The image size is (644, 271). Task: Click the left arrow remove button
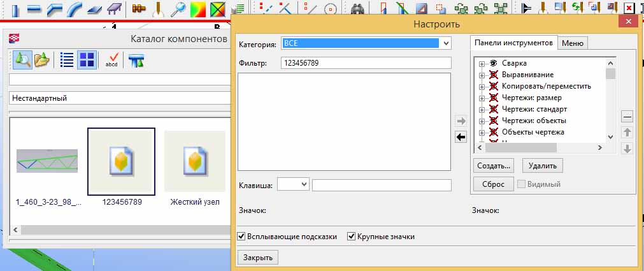pyautogui.click(x=461, y=137)
